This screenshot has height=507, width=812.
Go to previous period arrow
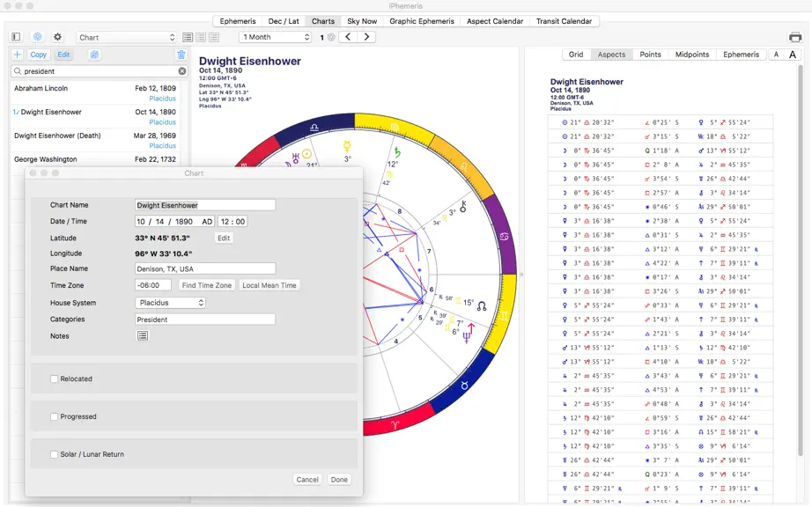point(348,37)
